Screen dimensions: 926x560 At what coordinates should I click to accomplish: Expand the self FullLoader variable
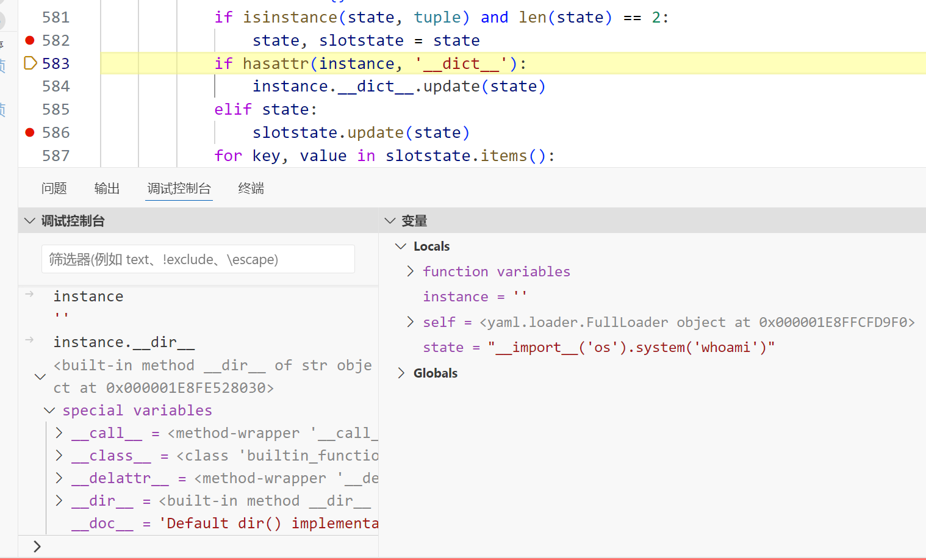[x=411, y=322]
